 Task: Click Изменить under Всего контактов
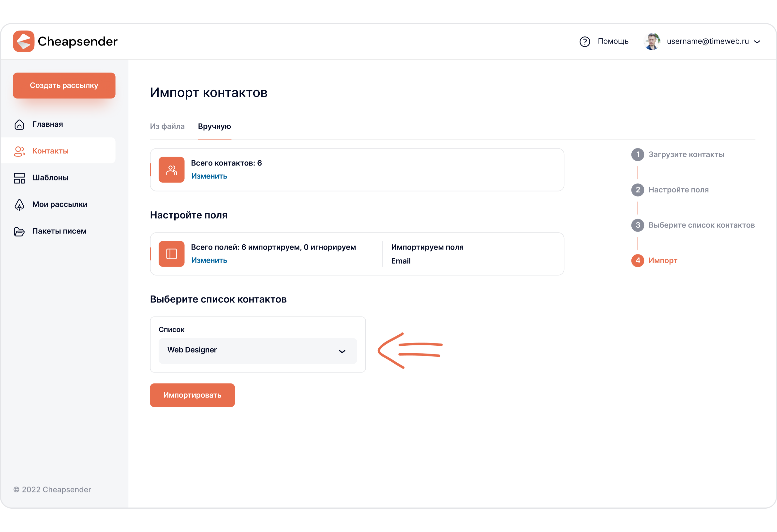point(209,176)
